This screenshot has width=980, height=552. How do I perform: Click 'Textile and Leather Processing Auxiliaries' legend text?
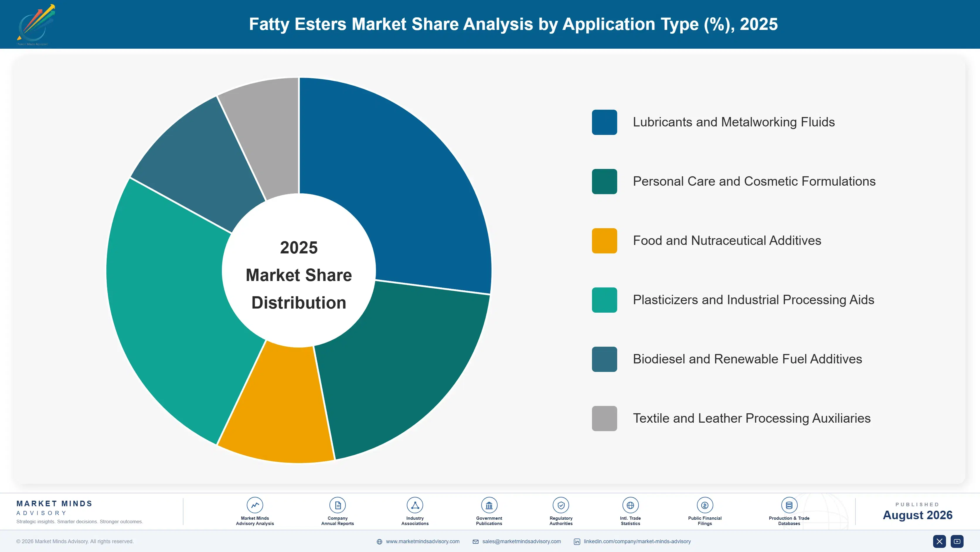pyautogui.click(x=752, y=418)
